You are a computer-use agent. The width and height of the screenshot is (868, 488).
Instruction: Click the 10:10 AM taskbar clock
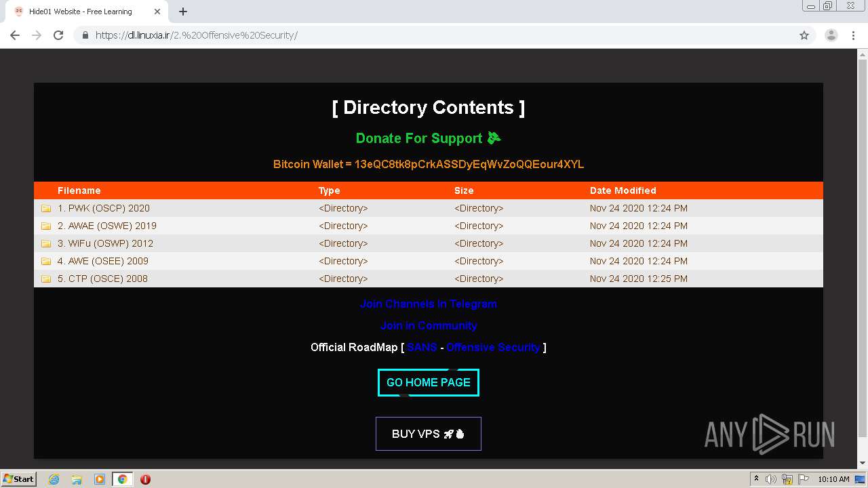(x=833, y=479)
